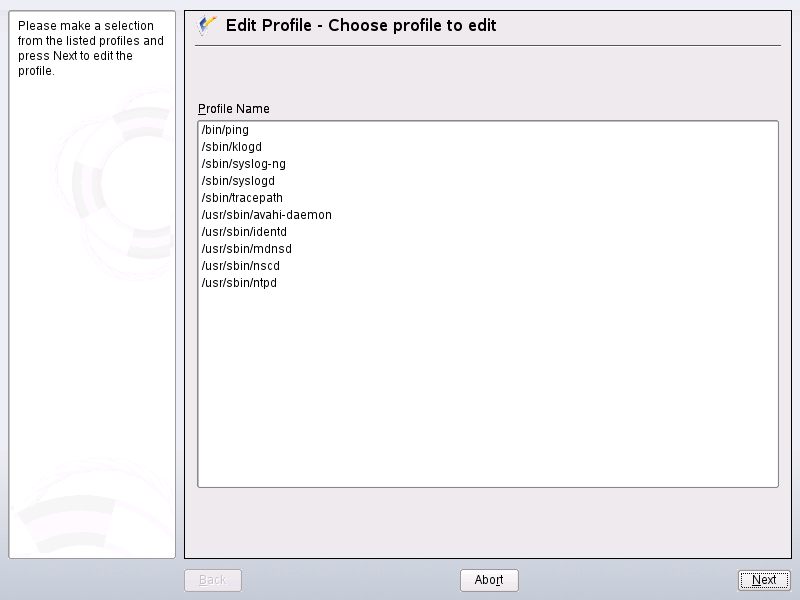Click the underlined N in Next

click(756, 580)
